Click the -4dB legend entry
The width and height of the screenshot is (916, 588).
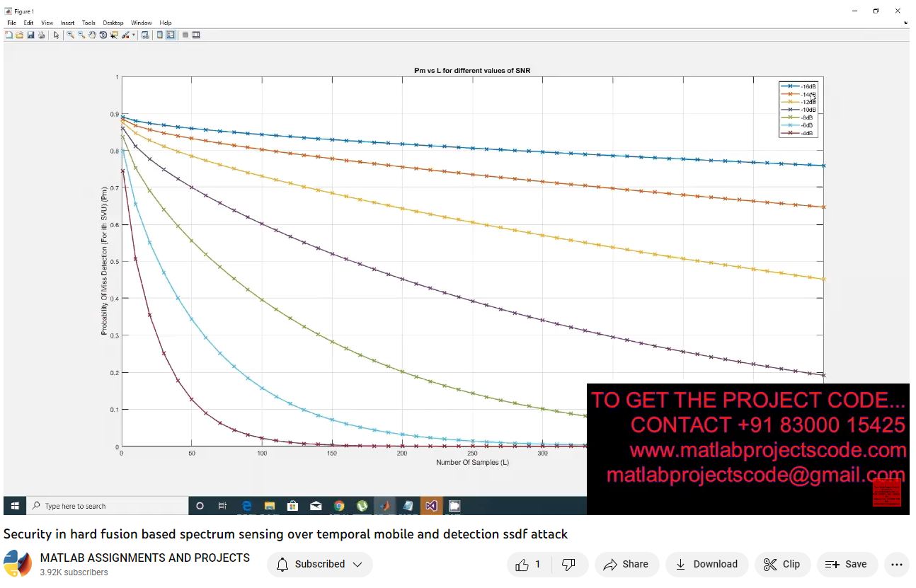[x=798, y=133]
